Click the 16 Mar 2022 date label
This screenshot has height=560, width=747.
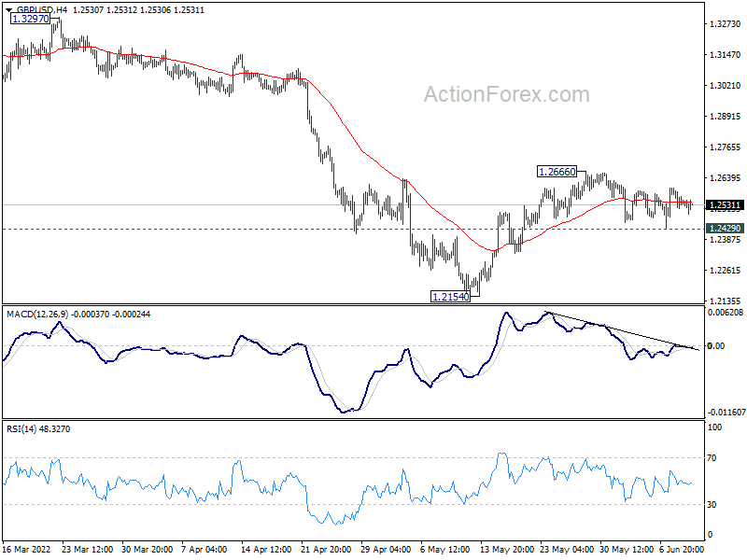pyautogui.click(x=27, y=550)
